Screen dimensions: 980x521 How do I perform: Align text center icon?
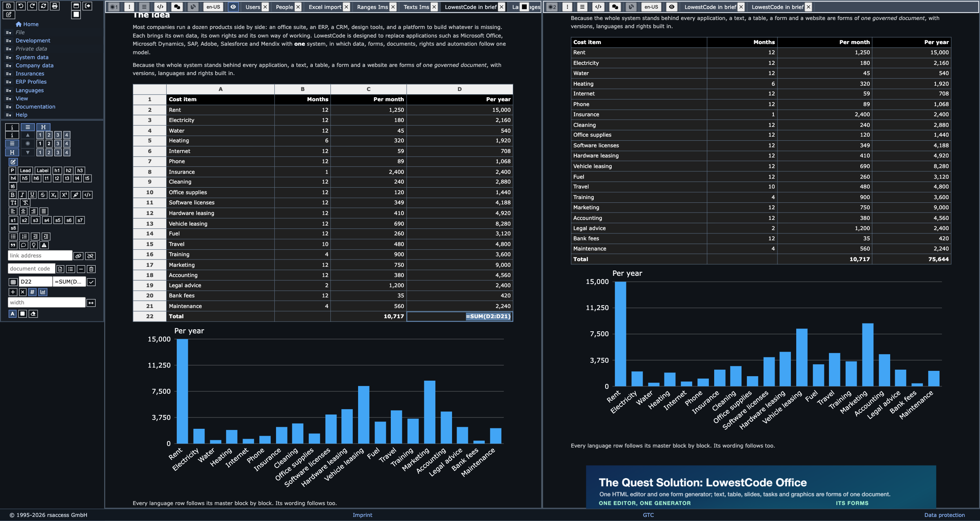pyautogui.click(x=23, y=211)
